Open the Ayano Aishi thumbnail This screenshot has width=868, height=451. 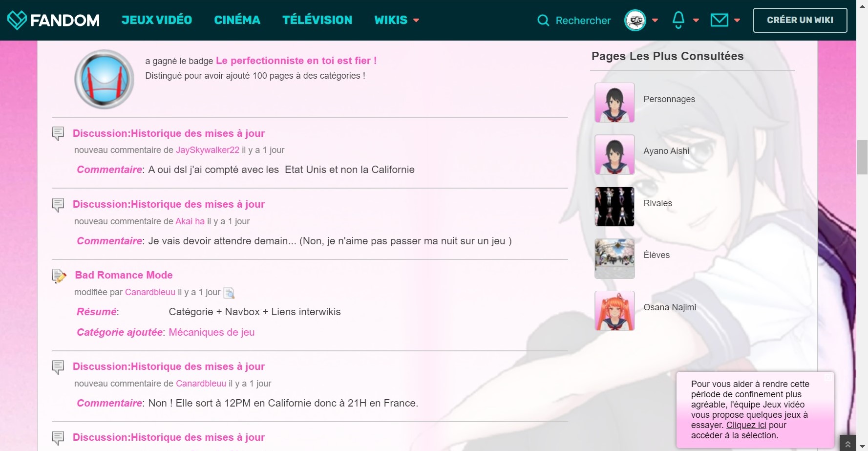[614, 154]
